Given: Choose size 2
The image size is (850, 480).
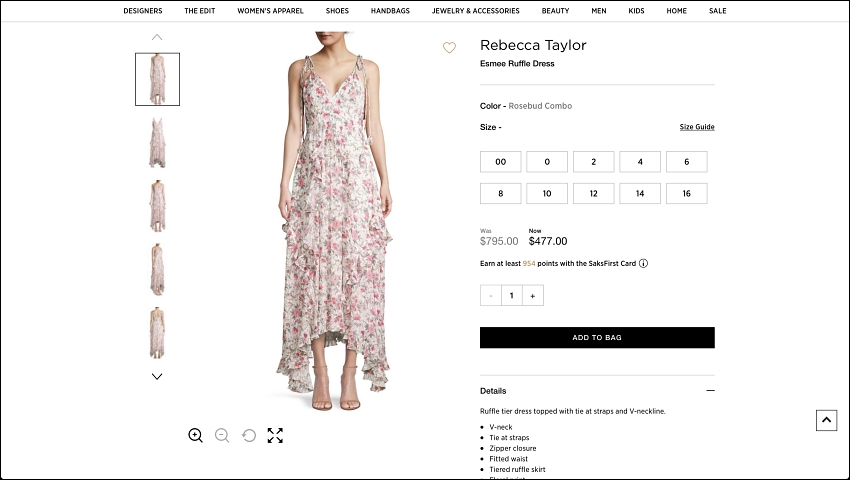Looking at the screenshot, I should [x=594, y=162].
